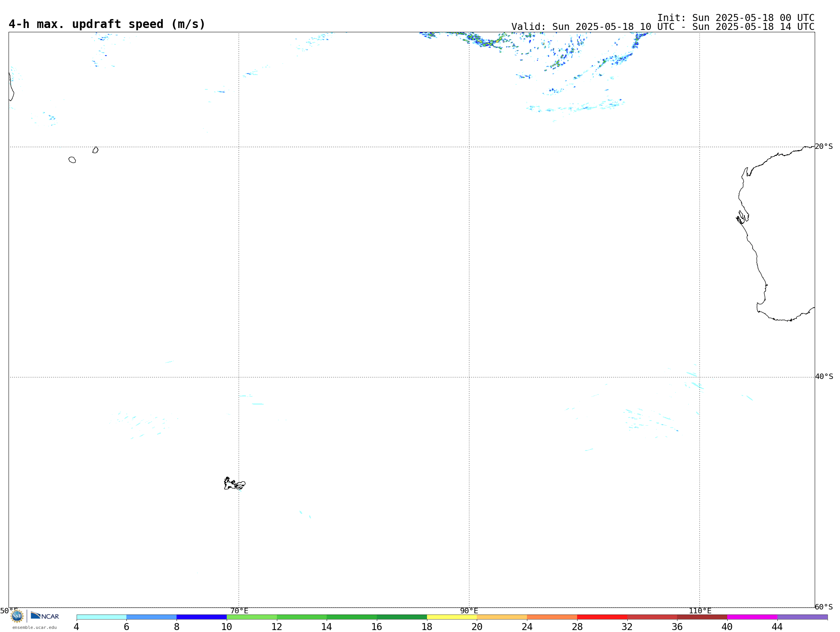Click the NCAR logo
The image size is (840, 632).
click(x=45, y=616)
